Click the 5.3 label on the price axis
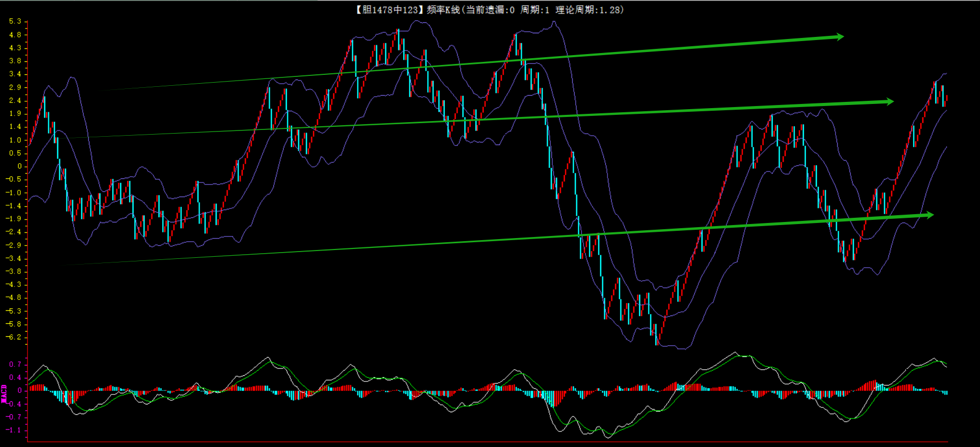Screen dimensions: 980x447 click(x=15, y=21)
